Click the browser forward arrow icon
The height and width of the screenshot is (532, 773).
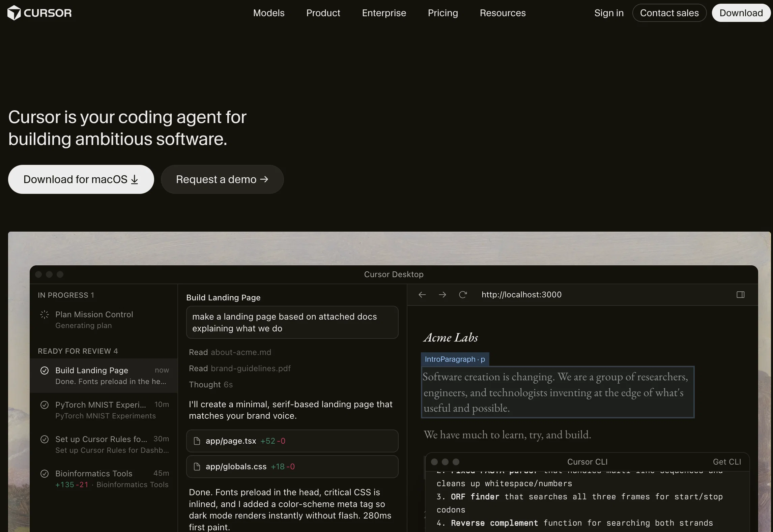point(442,295)
